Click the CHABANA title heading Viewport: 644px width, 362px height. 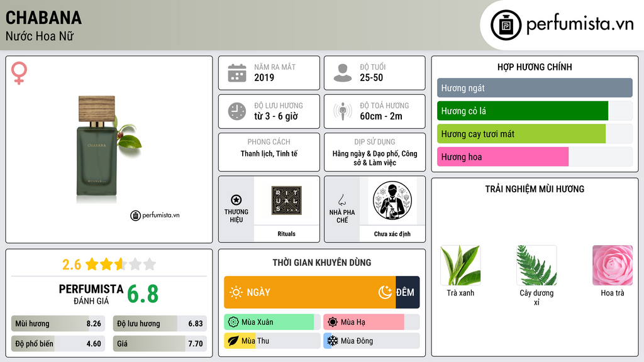pos(43,18)
